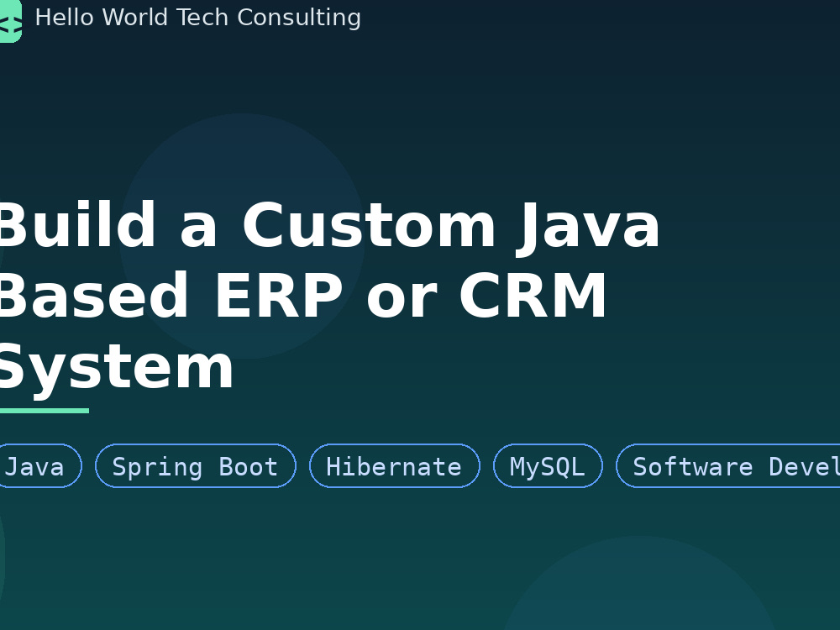
Task: Click the green code-brackets logo icon
Action: tap(10, 22)
